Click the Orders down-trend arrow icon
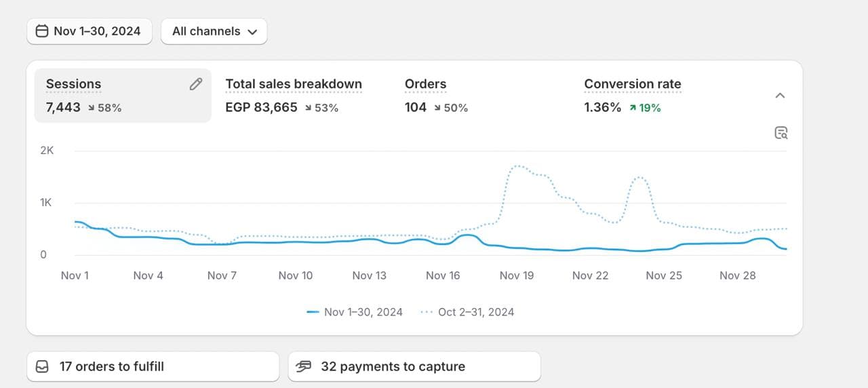868x388 pixels. (x=437, y=108)
